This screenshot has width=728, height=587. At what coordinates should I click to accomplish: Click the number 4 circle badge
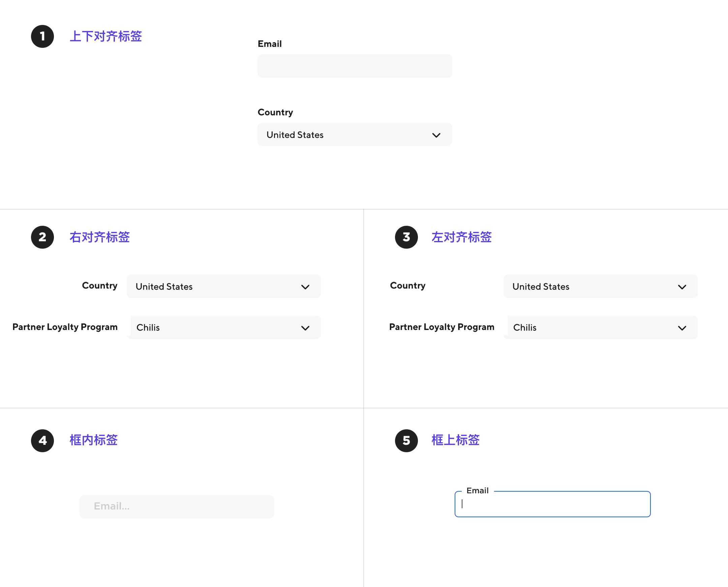click(42, 441)
